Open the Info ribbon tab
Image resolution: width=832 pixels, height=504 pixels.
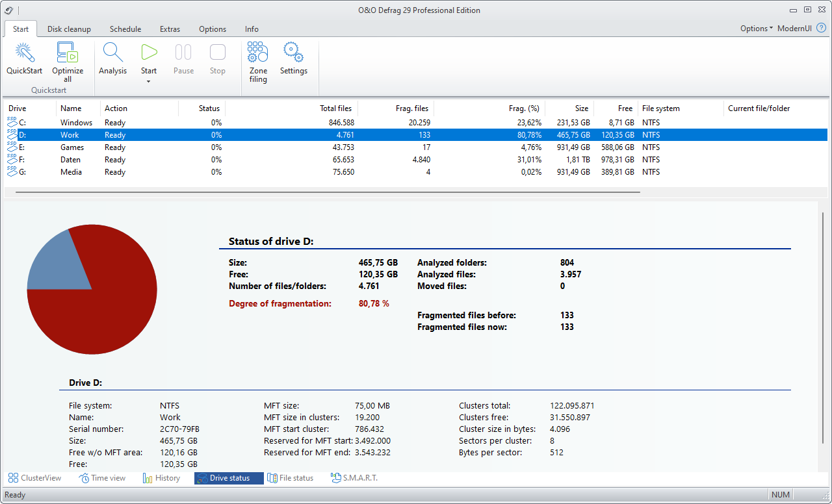(252, 29)
